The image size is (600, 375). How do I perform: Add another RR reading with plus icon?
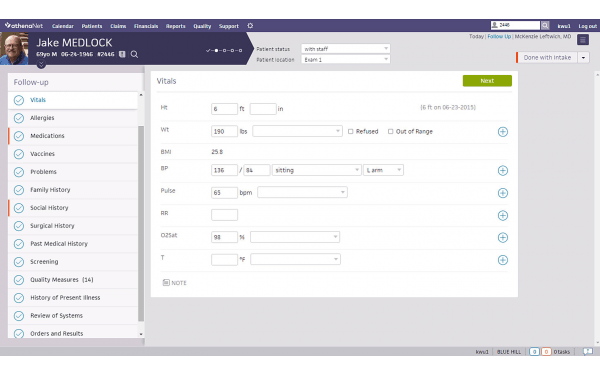point(503,215)
